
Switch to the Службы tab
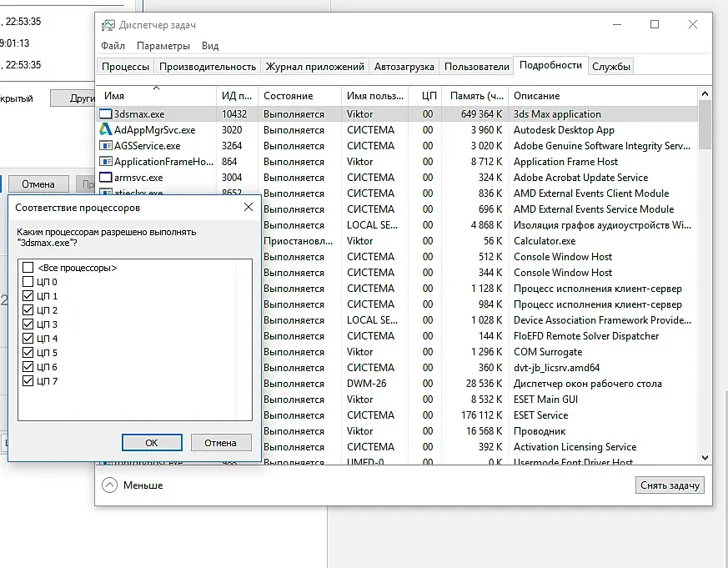point(611,67)
